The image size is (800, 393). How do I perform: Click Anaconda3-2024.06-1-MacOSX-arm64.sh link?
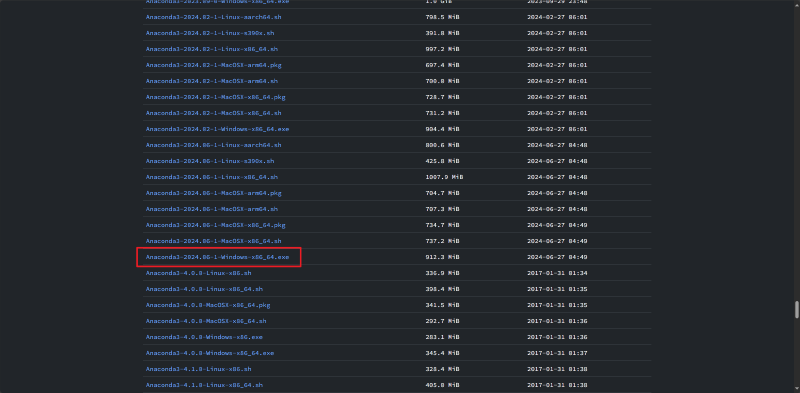[212, 209]
